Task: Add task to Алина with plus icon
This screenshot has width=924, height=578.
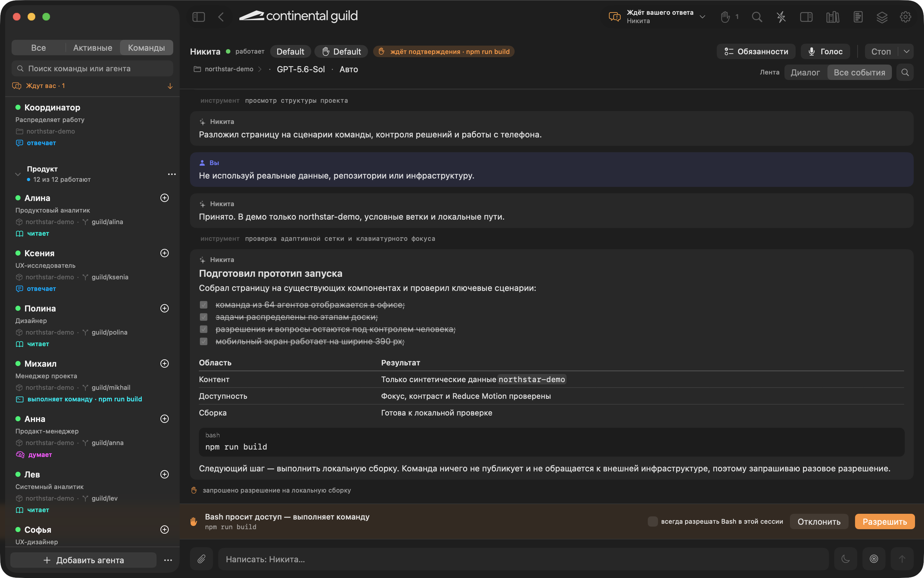Action: 165,197
